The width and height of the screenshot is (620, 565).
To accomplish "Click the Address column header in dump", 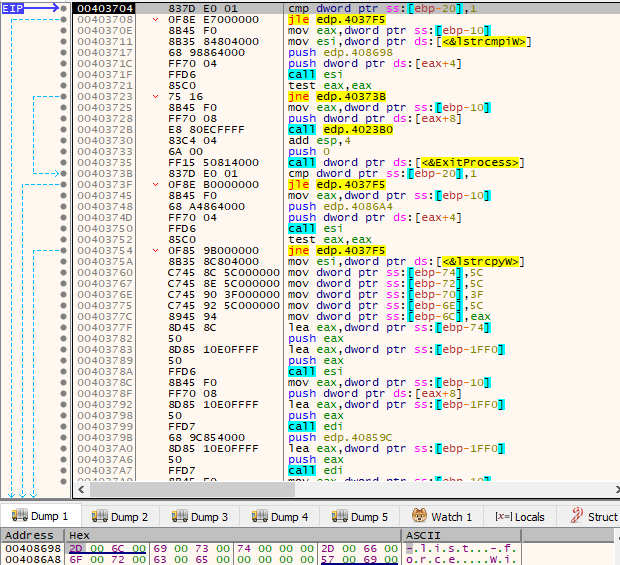I will coord(32,535).
